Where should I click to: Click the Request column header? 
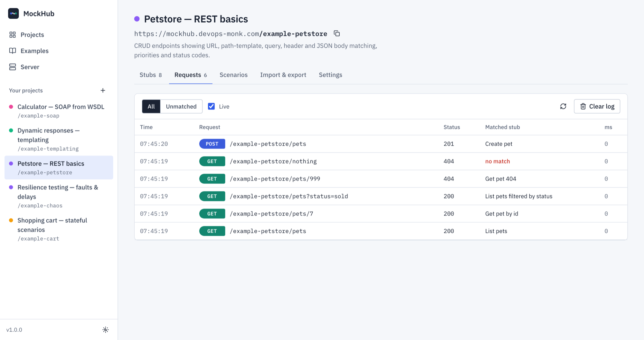pos(209,127)
